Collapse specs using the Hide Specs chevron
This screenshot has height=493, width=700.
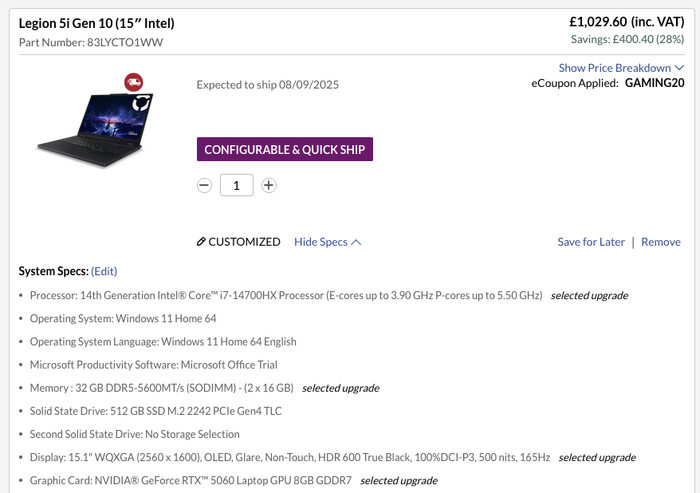point(356,242)
